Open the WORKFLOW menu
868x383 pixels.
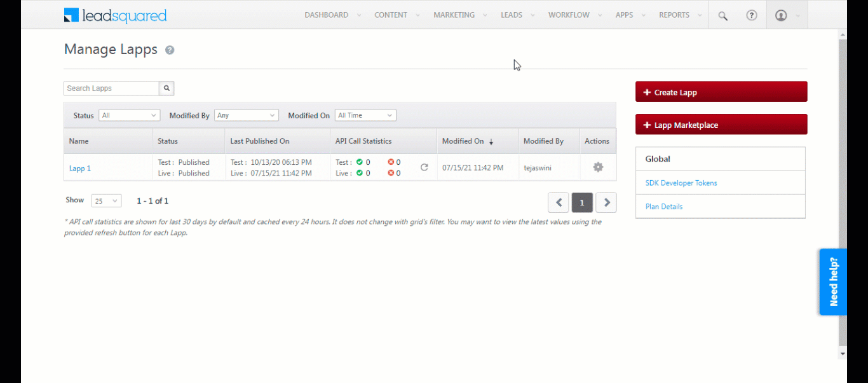(569, 15)
